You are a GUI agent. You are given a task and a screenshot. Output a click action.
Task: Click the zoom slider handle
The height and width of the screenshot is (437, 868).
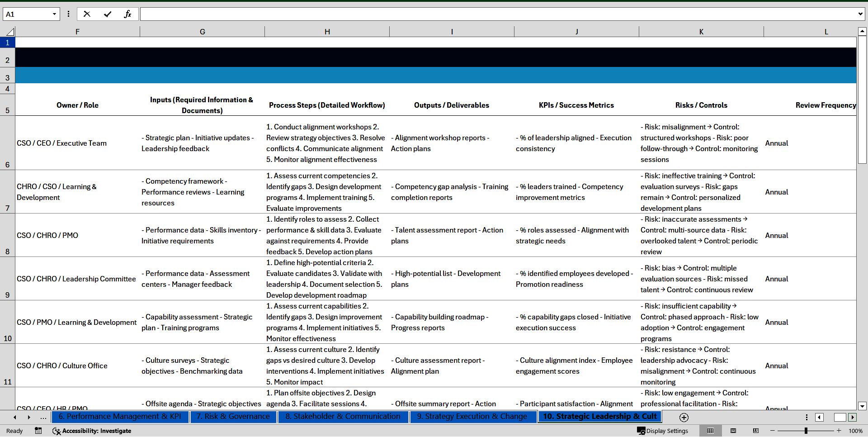pyautogui.click(x=806, y=431)
